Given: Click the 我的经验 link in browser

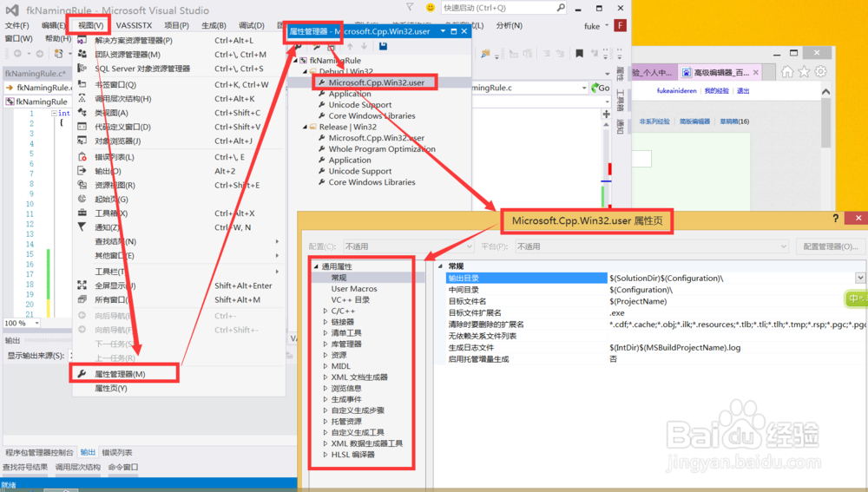Looking at the screenshot, I should [x=716, y=91].
